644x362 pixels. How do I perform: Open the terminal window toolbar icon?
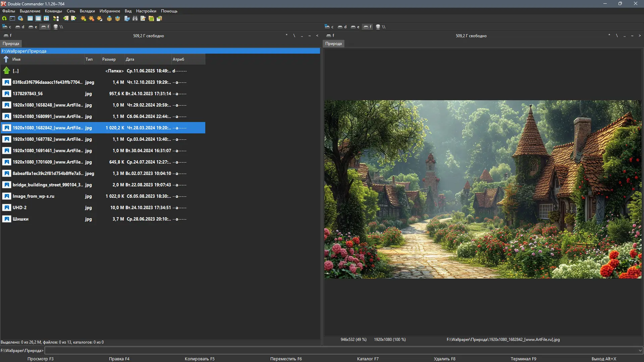[12, 18]
